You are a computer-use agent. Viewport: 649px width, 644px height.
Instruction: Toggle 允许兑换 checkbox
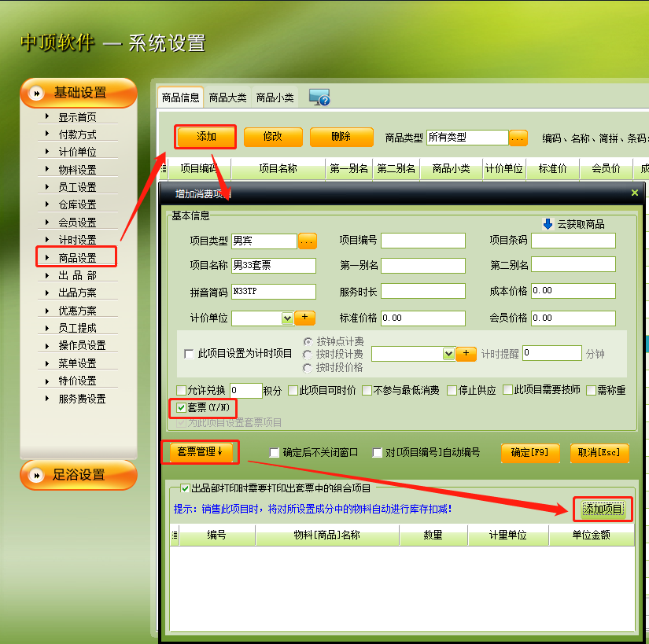[181, 390]
